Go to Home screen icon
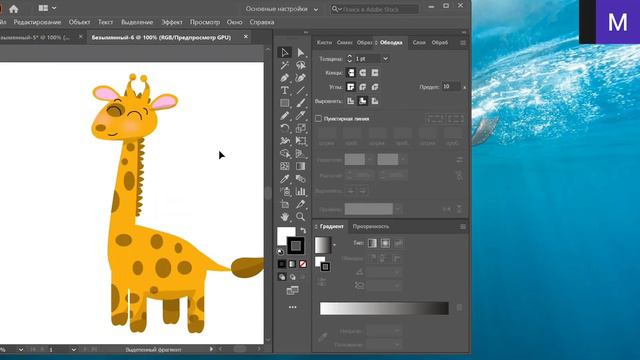 pyautogui.click(x=13, y=9)
